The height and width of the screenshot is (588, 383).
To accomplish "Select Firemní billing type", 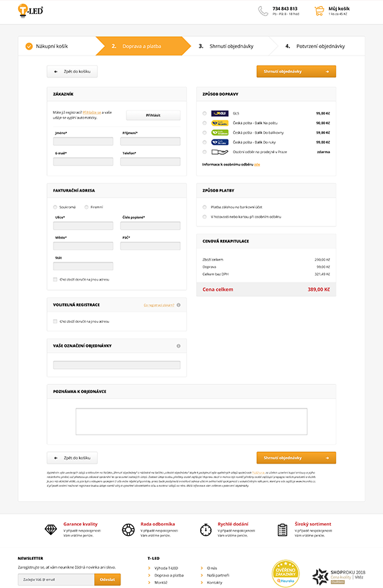I will click(86, 207).
